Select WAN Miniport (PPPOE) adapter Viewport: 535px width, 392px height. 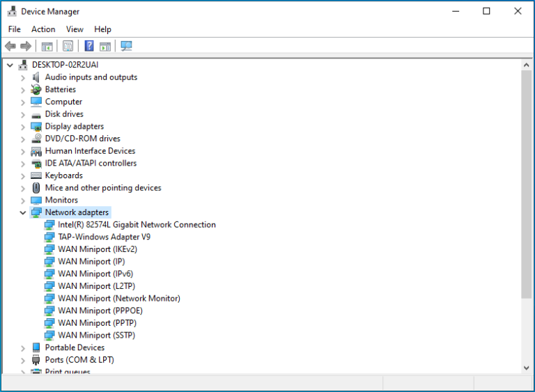[100, 311]
